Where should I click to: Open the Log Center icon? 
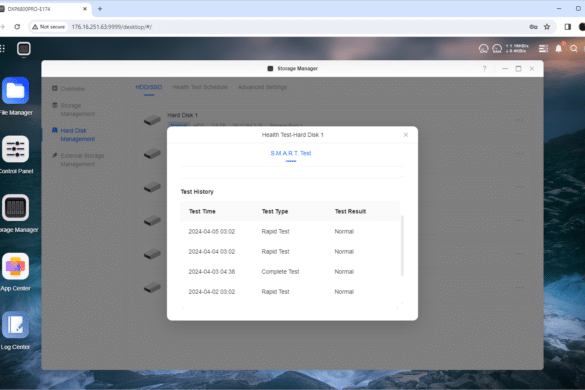[x=15, y=325]
